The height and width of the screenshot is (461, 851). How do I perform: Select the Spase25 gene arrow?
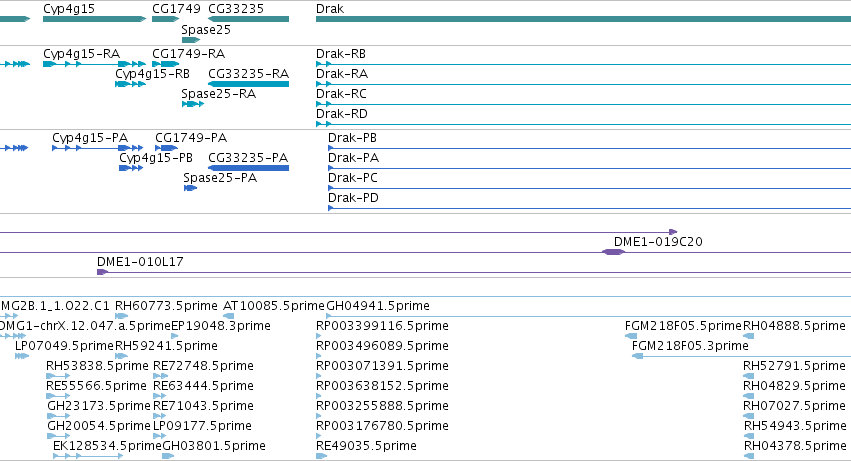coord(191,40)
